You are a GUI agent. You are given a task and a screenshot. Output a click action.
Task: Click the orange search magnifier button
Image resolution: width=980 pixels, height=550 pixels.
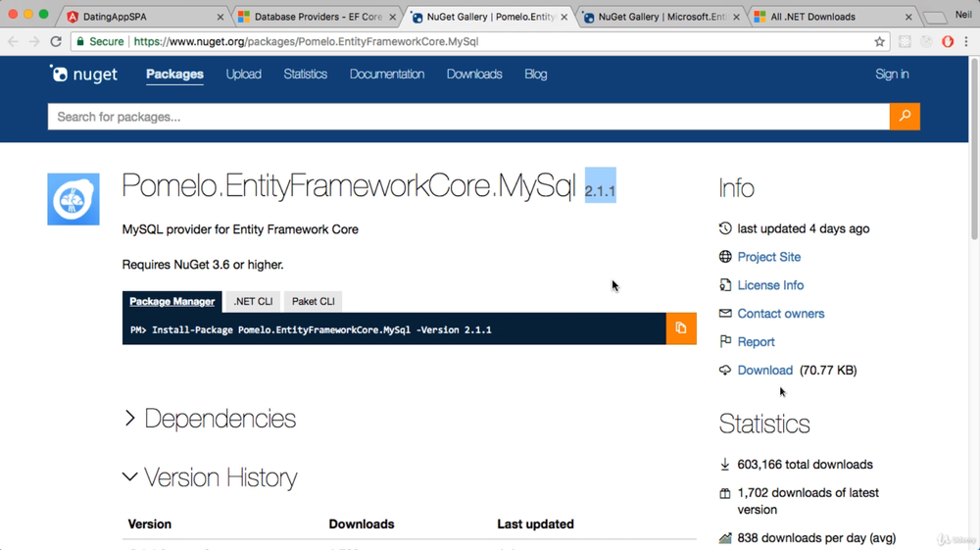pos(905,117)
